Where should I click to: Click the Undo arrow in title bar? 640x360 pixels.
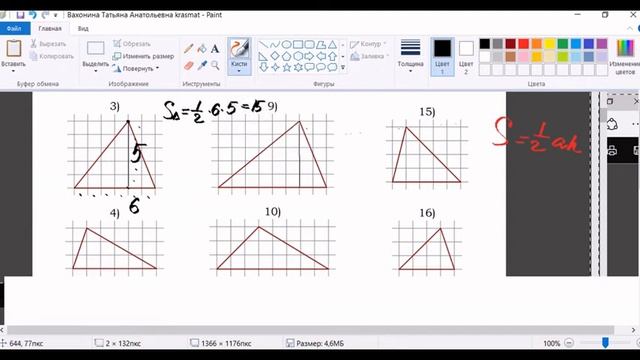coord(33,15)
